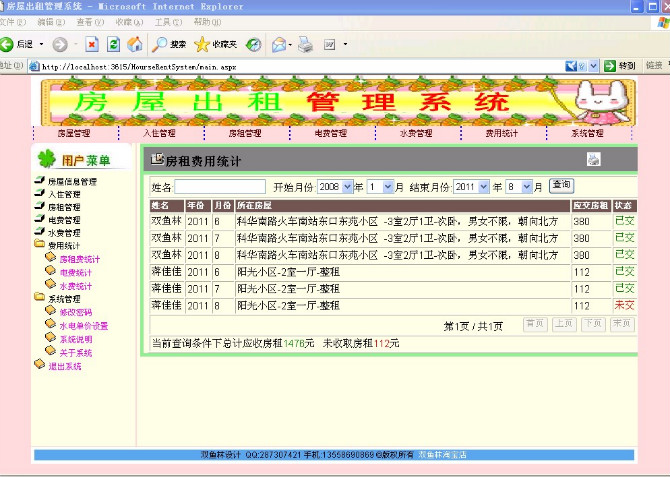This screenshot has height=477, width=670.
Task: Open the 电费管理 top navigation menu
Action: point(330,133)
